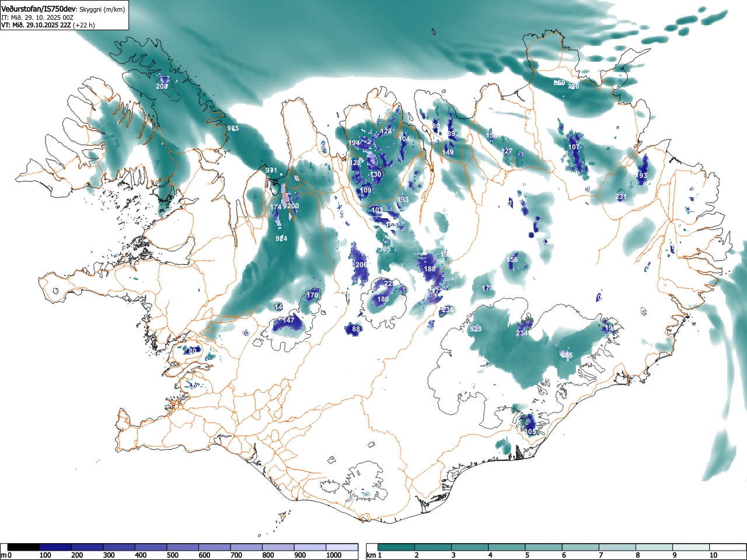Click the 236 visibility value on the map
The width and height of the screenshot is (747, 560).
pyautogui.click(x=448, y=310)
